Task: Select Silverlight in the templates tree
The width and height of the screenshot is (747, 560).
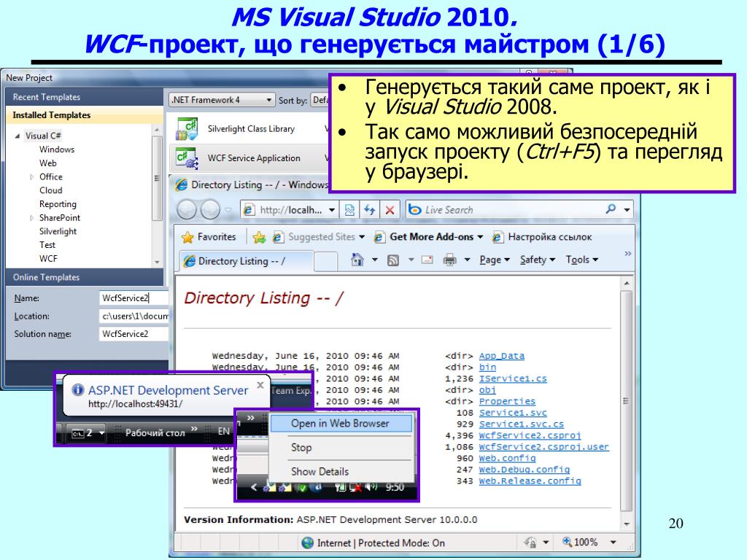Action: [58, 231]
